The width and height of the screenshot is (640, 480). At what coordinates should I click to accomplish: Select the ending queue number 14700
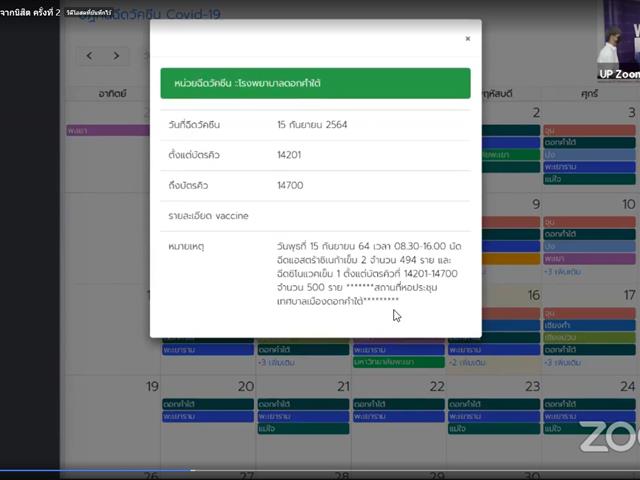coord(290,185)
